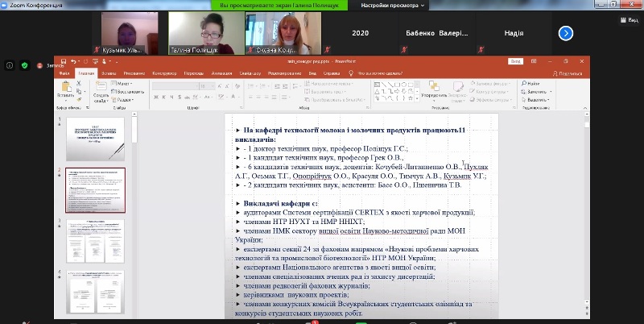Switch to Design (Конструктор) ribbon tab
This screenshot has width=644, height=324.
tap(164, 73)
